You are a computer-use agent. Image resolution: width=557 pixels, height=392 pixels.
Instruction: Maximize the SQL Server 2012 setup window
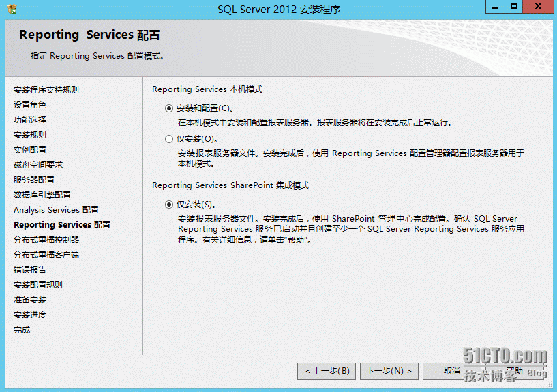(513, 7)
